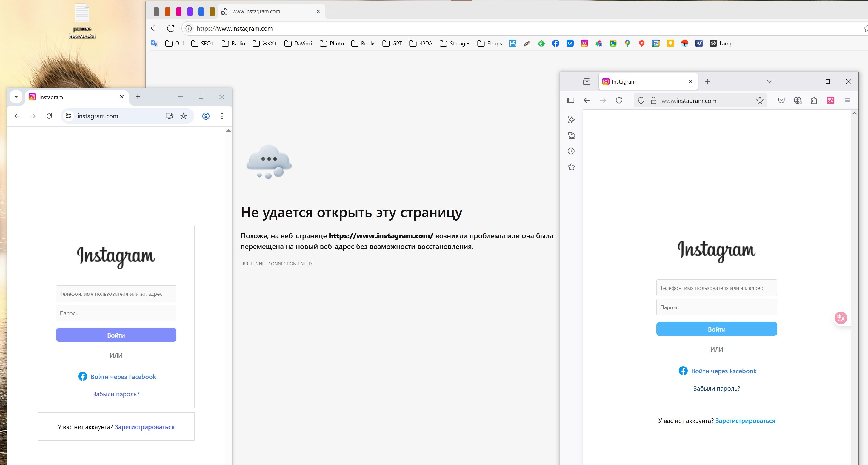Open history clock icon in Firefox sidebar

pyautogui.click(x=571, y=151)
